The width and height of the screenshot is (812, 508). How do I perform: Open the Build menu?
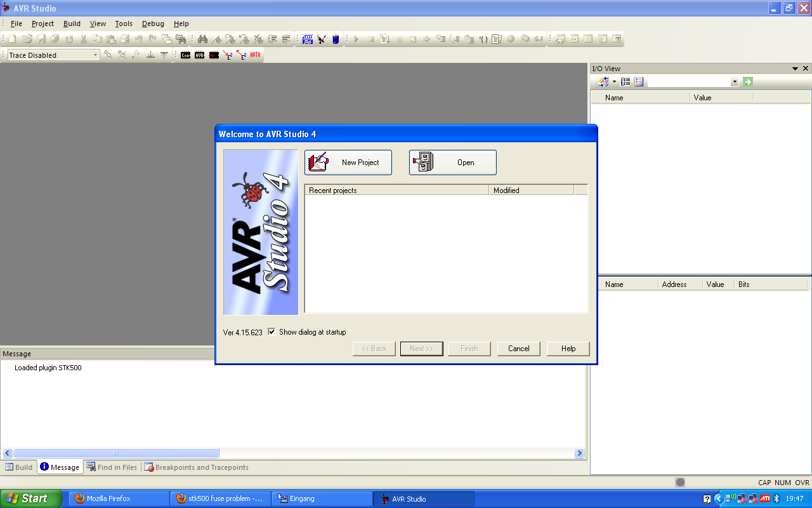pos(72,23)
